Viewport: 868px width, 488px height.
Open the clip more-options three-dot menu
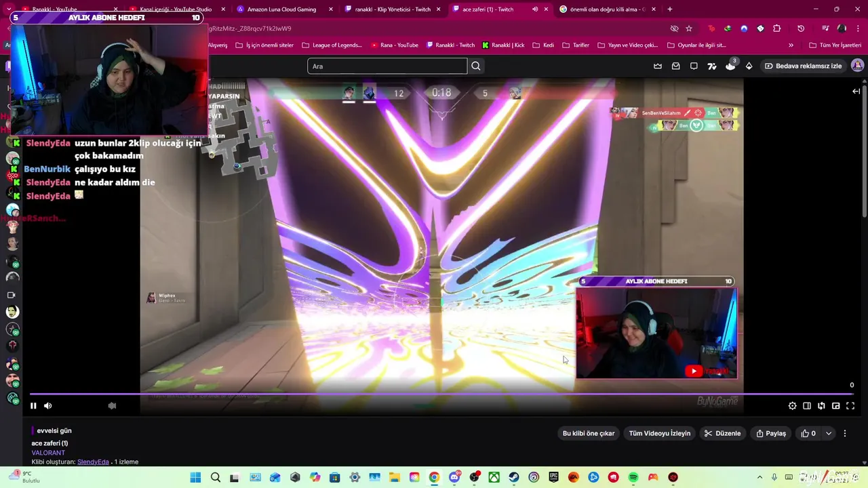tap(845, 433)
